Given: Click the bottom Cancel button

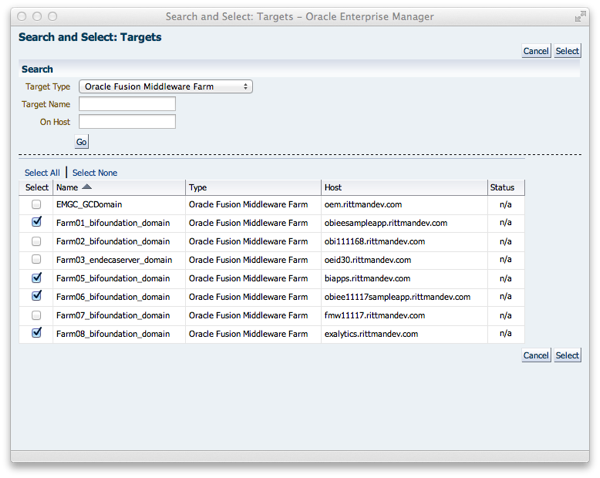Looking at the screenshot, I should pos(536,356).
